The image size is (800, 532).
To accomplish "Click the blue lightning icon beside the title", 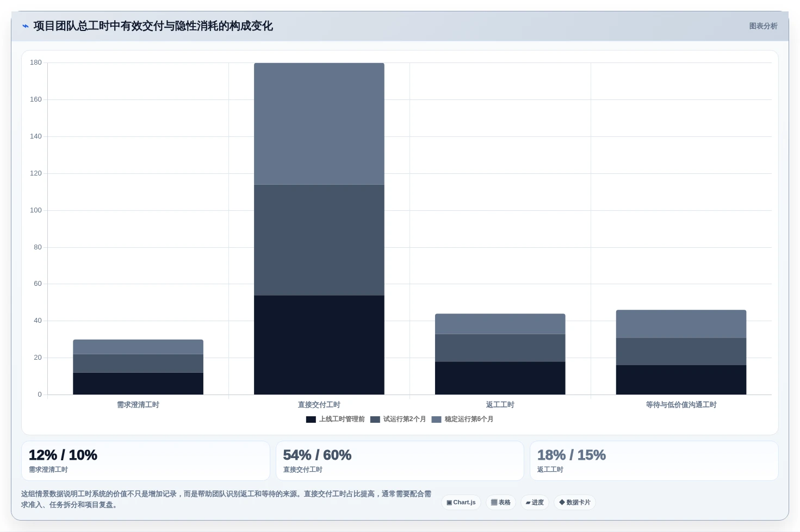I will coord(25,26).
